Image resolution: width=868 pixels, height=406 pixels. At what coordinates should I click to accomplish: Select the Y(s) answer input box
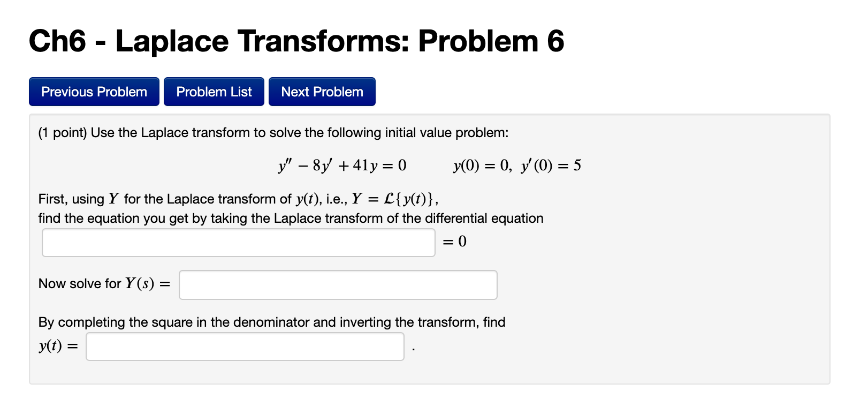(x=338, y=285)
